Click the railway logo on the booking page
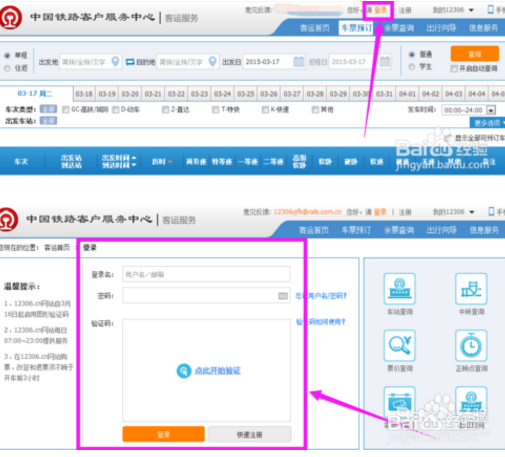 point(10,18)
